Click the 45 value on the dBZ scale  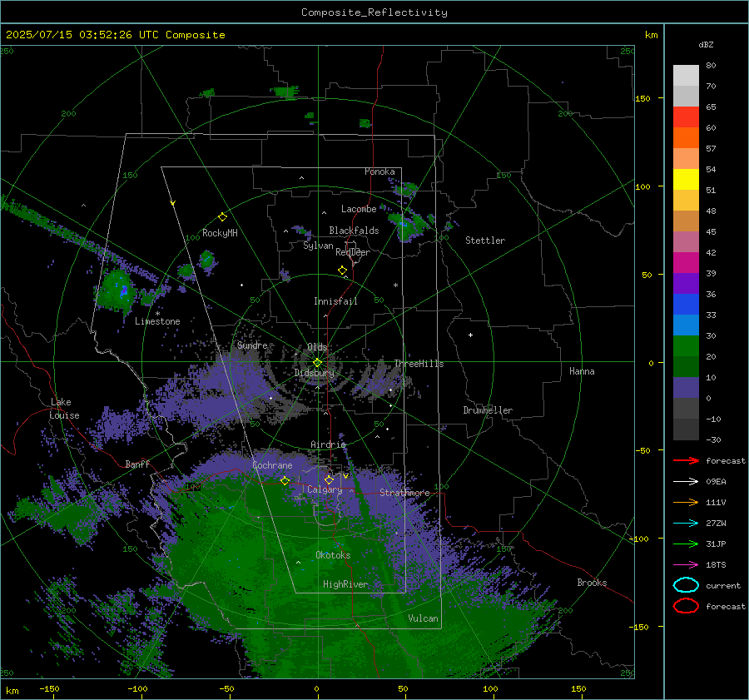click(711, 231)
